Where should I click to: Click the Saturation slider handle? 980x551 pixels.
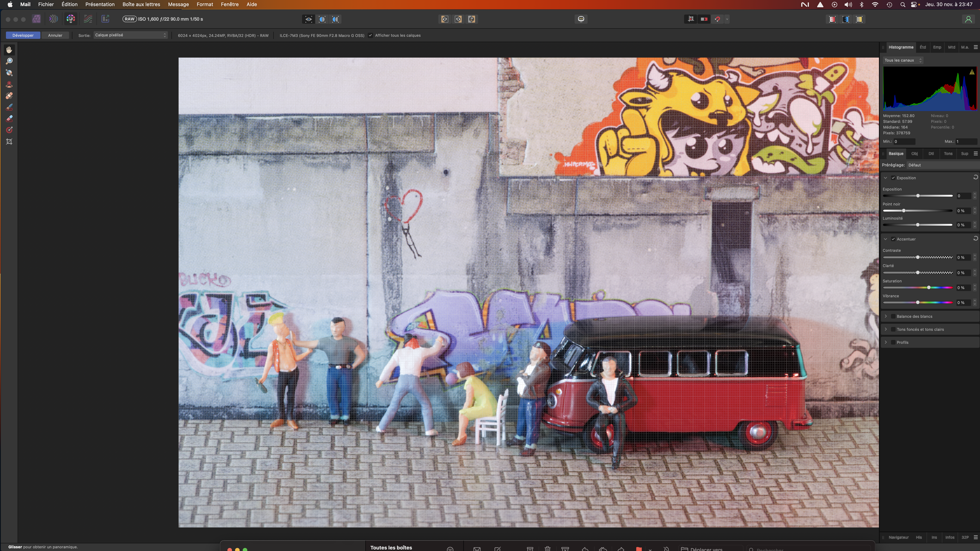[x=929, y=288]
